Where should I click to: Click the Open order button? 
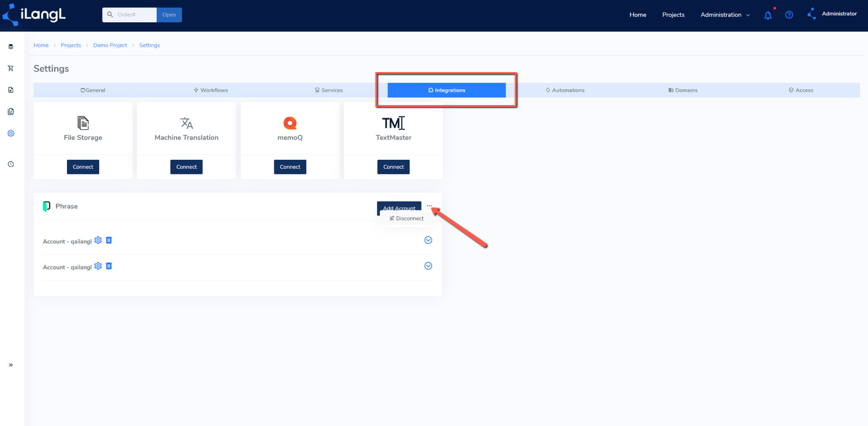point(169,15)
